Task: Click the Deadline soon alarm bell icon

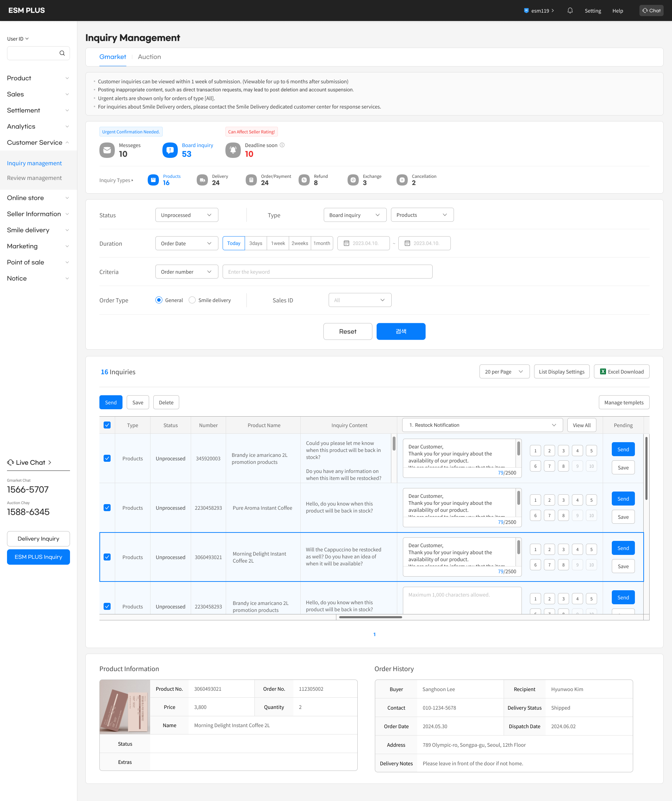Action: (233, 150)
